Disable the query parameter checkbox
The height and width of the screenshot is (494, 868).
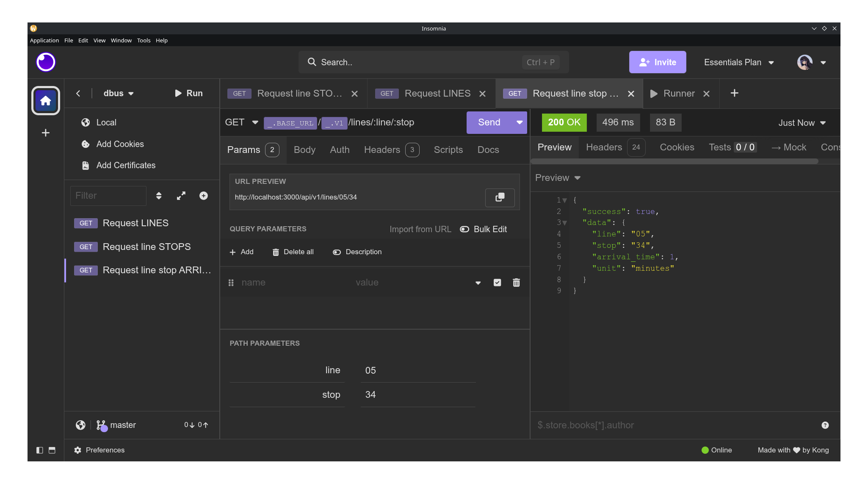(x=497, y=282)
